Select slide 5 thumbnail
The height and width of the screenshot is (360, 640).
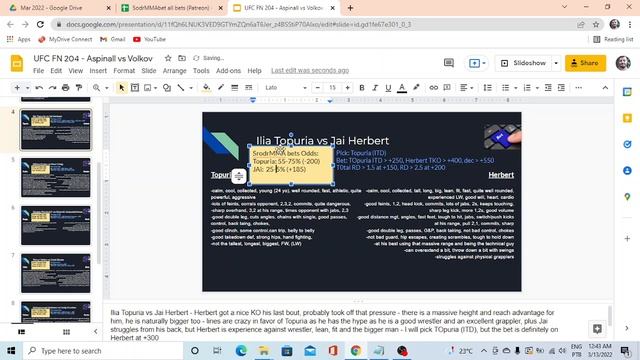click(56, 178)
